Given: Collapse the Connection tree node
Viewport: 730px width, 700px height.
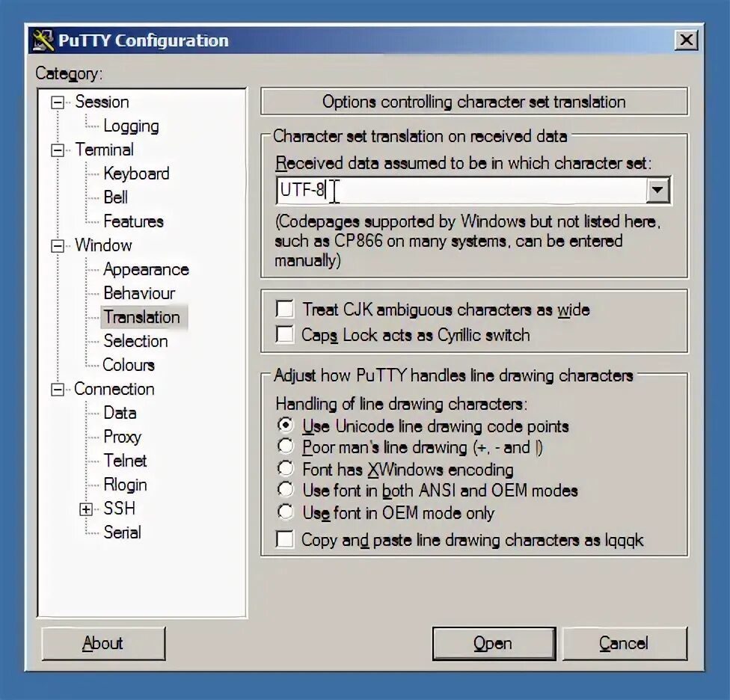Looking at the screenshot, I should click(58, 390).
